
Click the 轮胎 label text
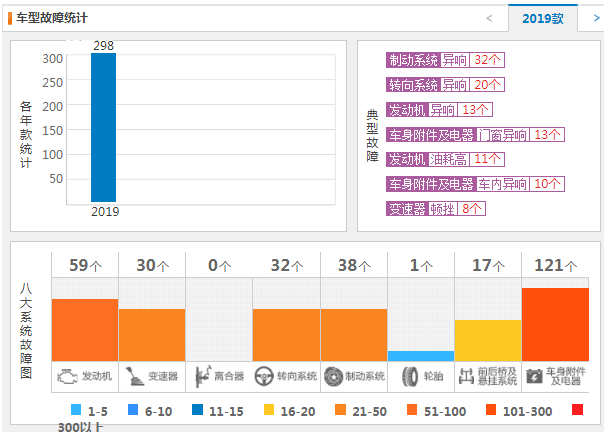(433, 376)
